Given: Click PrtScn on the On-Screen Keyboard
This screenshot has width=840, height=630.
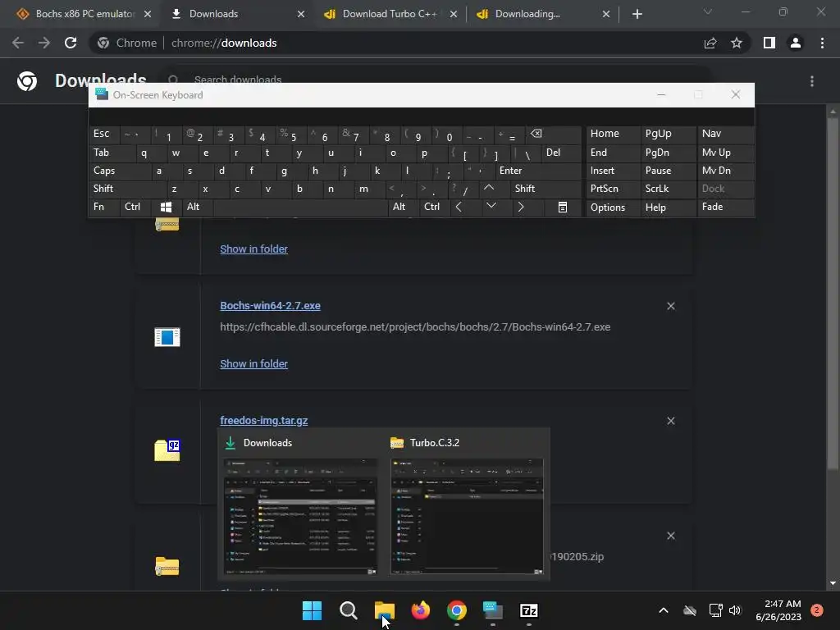Looking at the screenshot, I should tap(613, 189).
